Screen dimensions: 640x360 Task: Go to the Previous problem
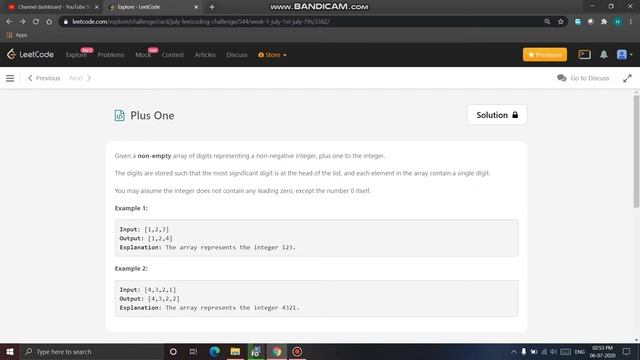(x=44, y=78)
